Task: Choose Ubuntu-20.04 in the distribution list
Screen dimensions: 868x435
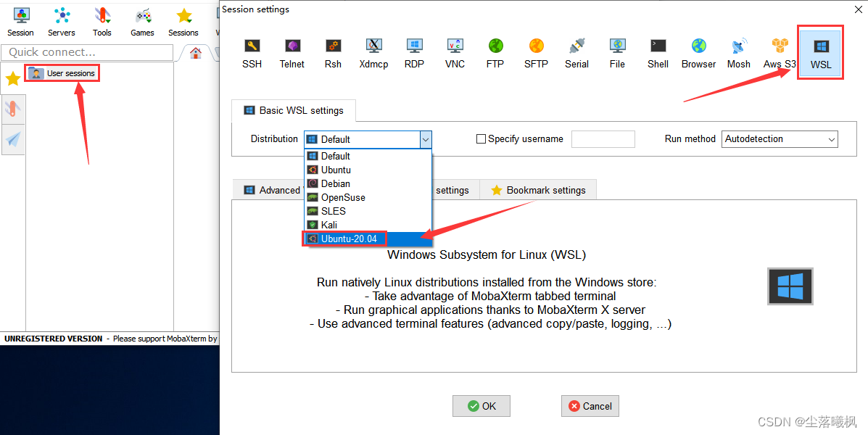Action: pyautogui.click(x=368, y=239)
